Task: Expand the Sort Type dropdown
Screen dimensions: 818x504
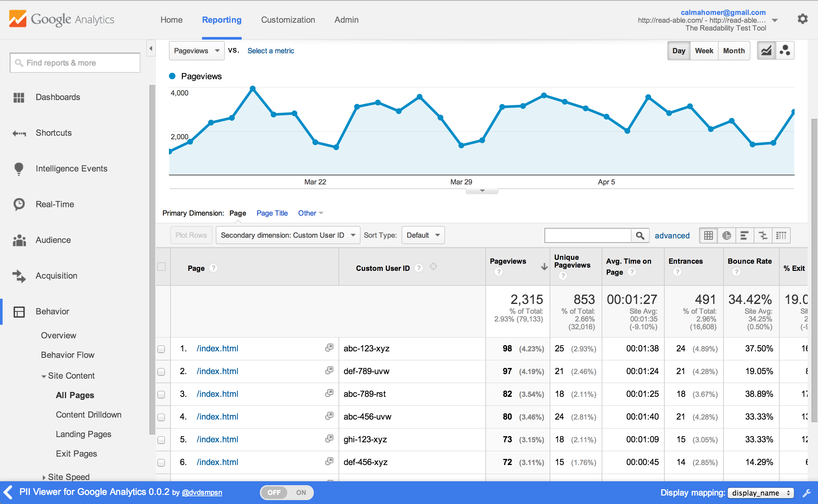Action: [x=424, y=235]
